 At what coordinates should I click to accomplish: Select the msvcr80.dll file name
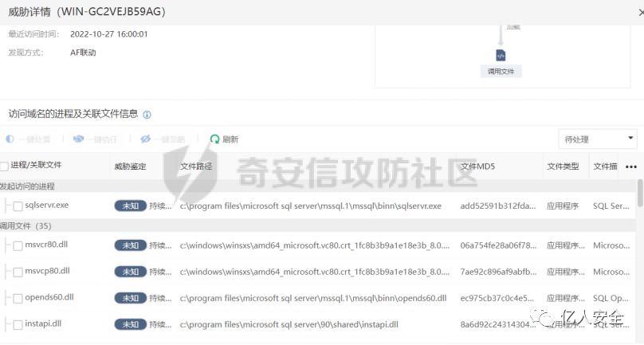(x=46, y=245)
